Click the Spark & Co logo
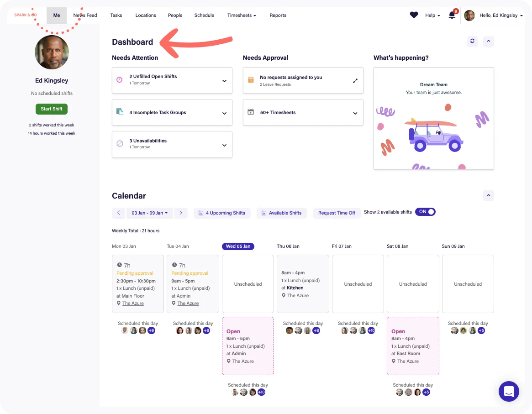532x414 pixels. [x=25, y=15]
